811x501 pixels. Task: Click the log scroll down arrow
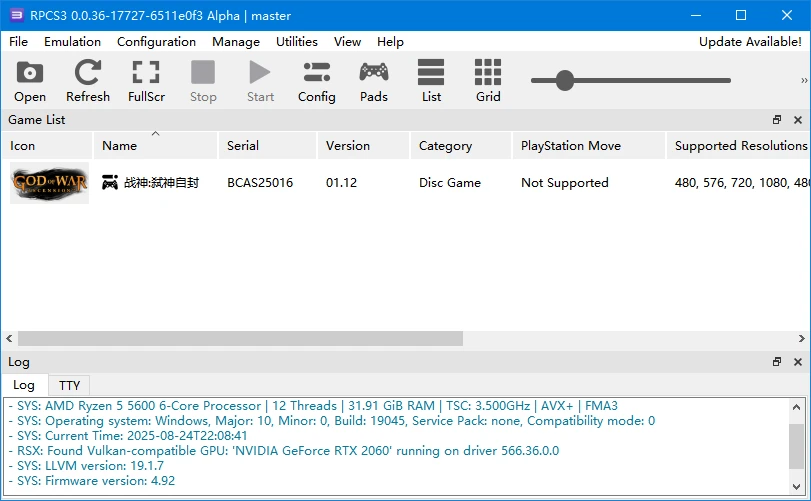(797, 487)
